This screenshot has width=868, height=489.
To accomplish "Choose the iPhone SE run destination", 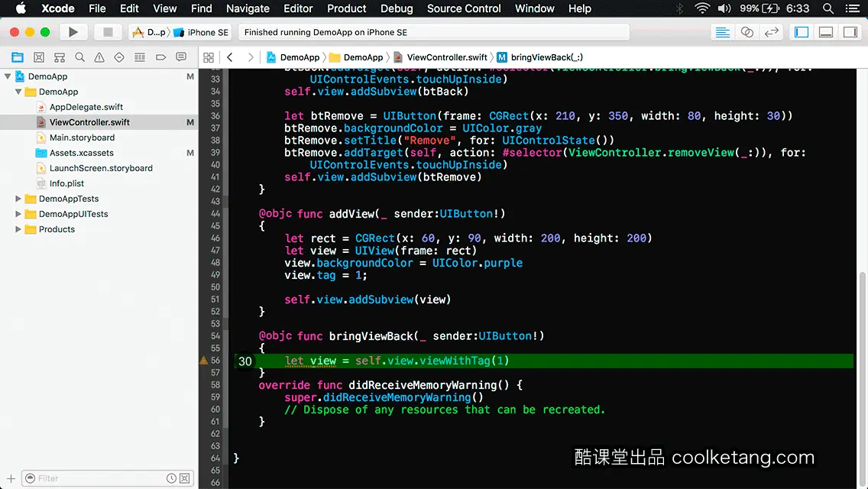I will pos(202,32).
